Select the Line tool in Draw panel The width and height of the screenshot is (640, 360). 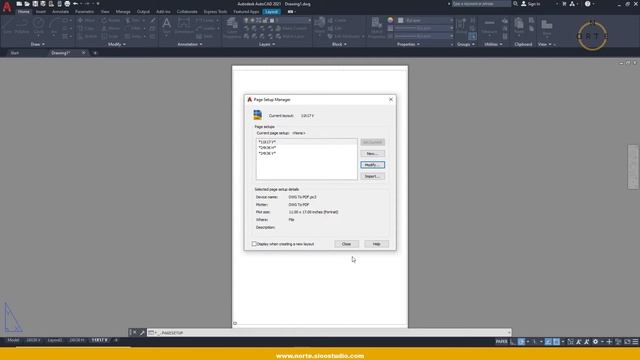(8, 25)
